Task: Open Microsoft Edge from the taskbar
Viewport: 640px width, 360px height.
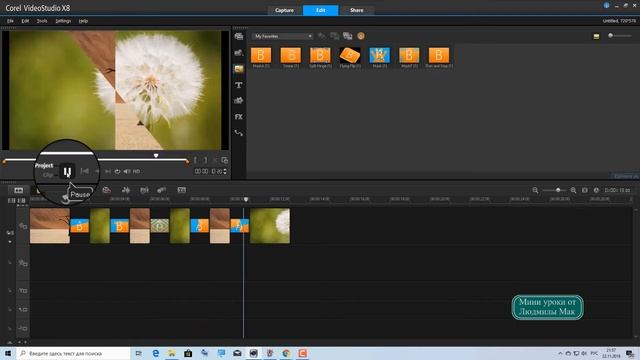Action: coord(156,353)
